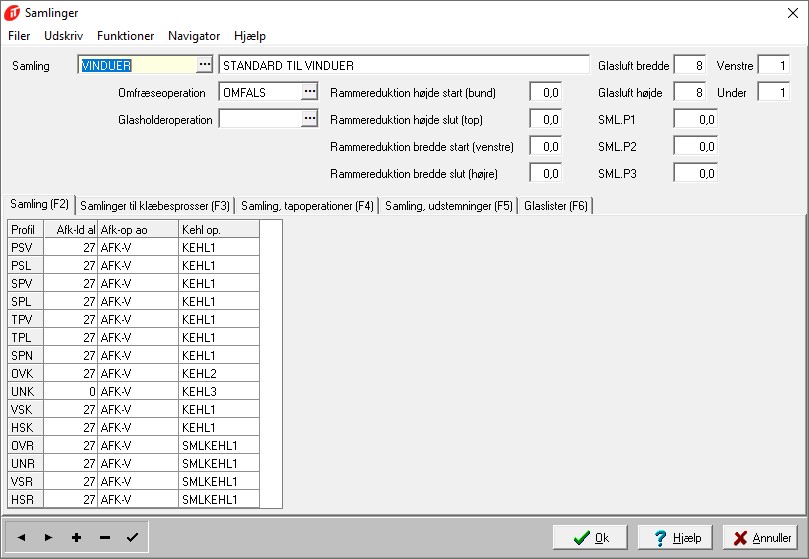Open Samling lookup ellipsis button
The width and height of the screenshot is (809, 559).
(205, 65)
